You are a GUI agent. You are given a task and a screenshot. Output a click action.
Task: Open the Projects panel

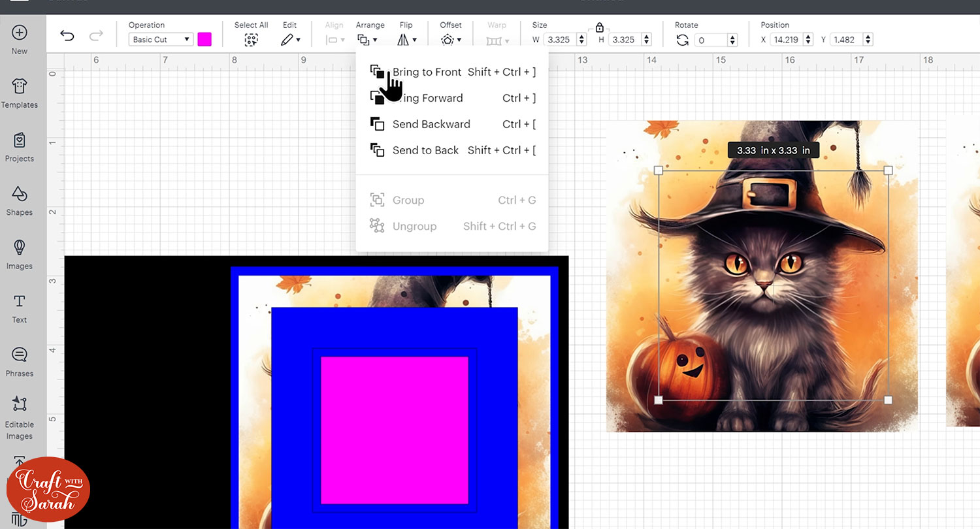coord(20,147)
